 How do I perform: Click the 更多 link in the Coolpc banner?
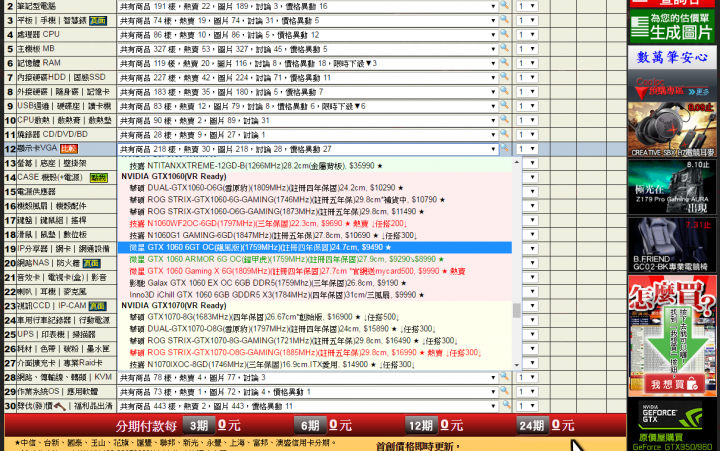[699, 92]
